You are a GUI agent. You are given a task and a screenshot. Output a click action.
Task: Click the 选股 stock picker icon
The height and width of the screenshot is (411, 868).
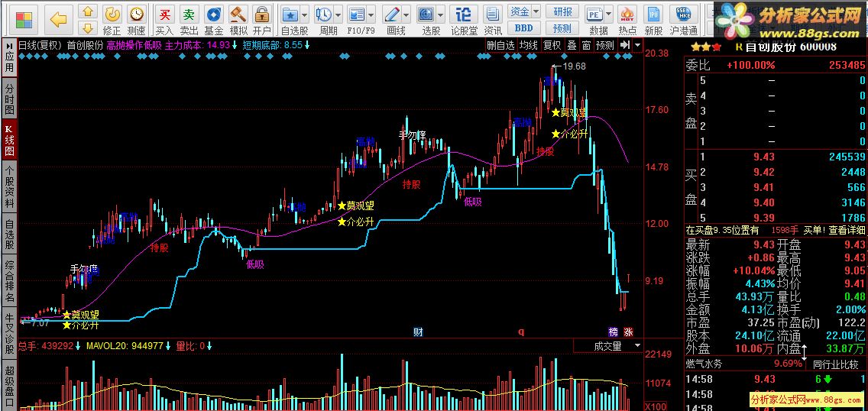tap(426, 15)
